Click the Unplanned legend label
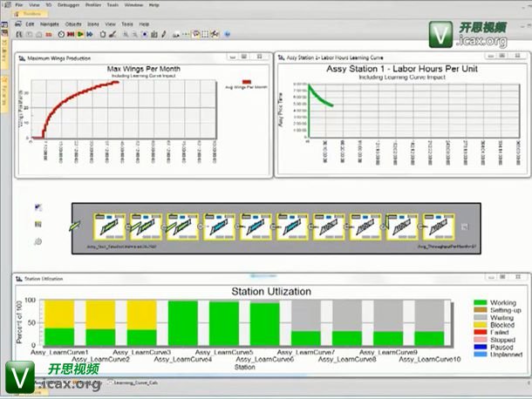Viewport: 532px width, 399px height. pos(506,355)
